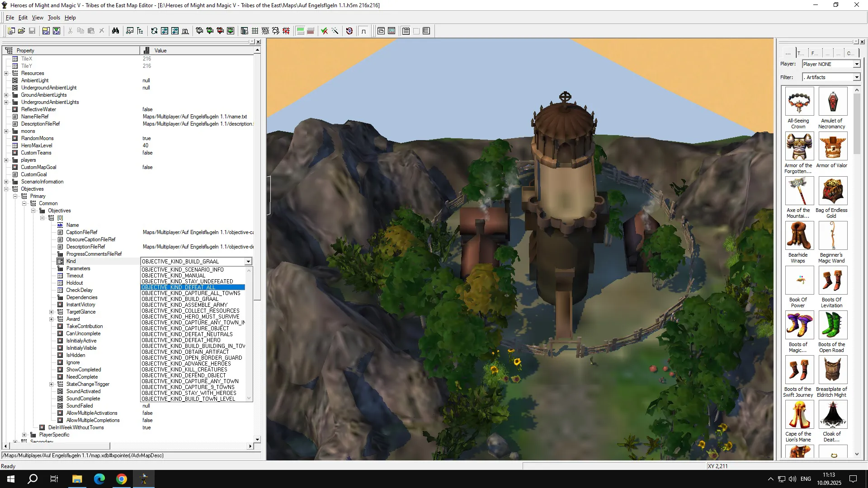
Task: Click the tree hierarchy toolbar icon
Action: 140,31
